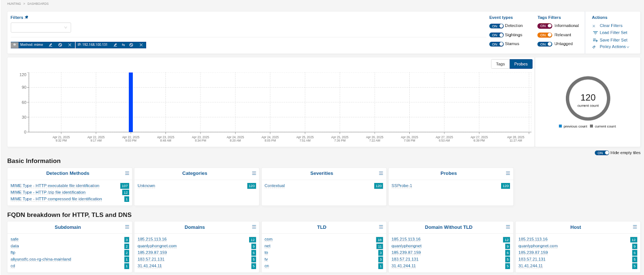
Task: Switch to the Tags chart view
Action: coord(500,64)
